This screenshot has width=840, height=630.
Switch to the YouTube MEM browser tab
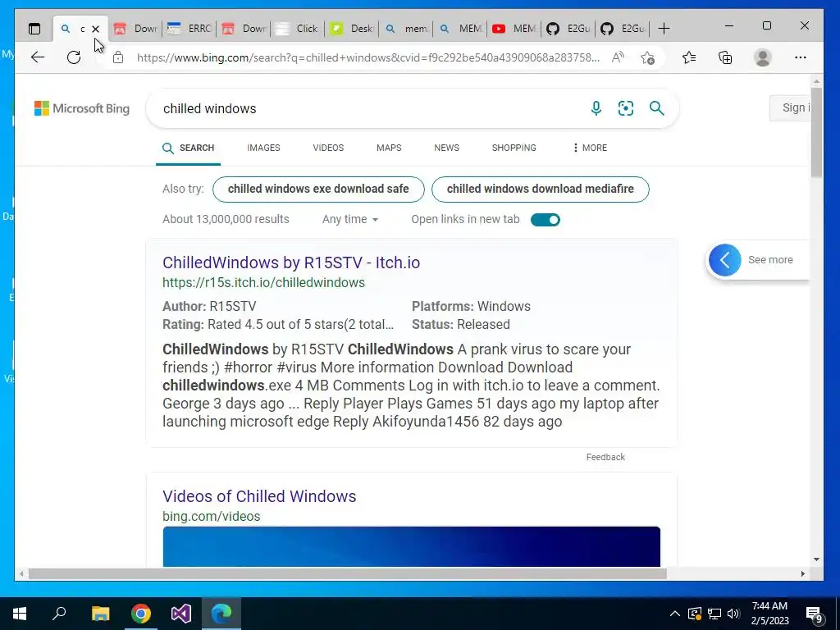514,29
